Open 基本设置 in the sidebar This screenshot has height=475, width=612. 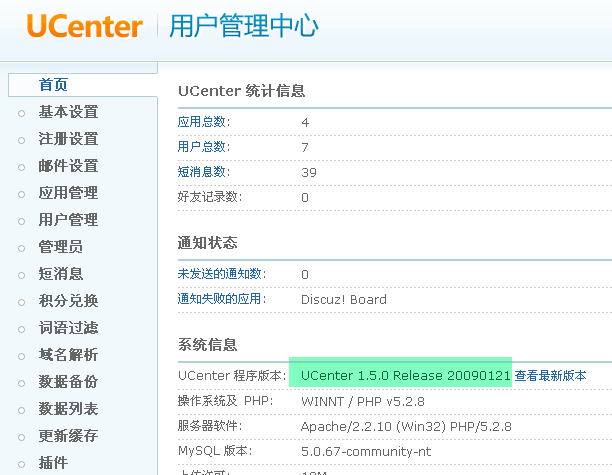click(68, 112)
